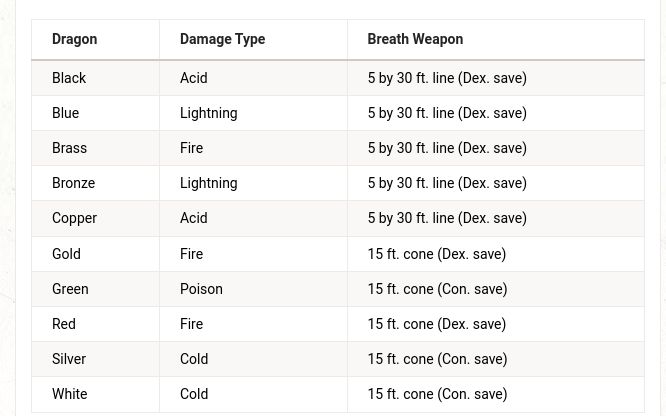Select the Black dragon's Acid damage cell
This screenshot has width=666, height=416.
(x=194, y=78)
